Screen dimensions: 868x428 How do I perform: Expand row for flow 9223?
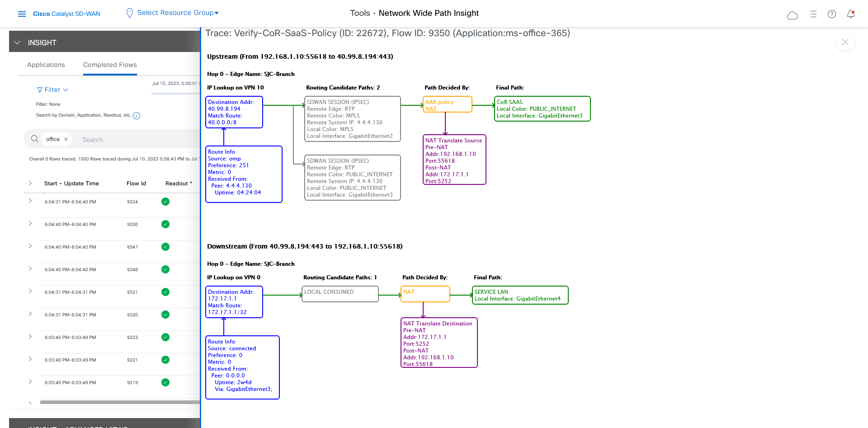(x=30, y=336)
